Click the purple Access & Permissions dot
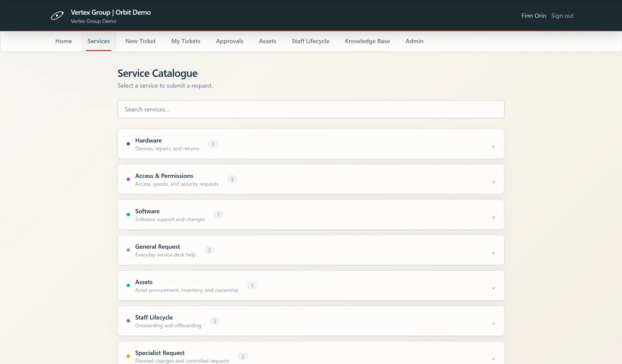 click(x=128, y=179)
